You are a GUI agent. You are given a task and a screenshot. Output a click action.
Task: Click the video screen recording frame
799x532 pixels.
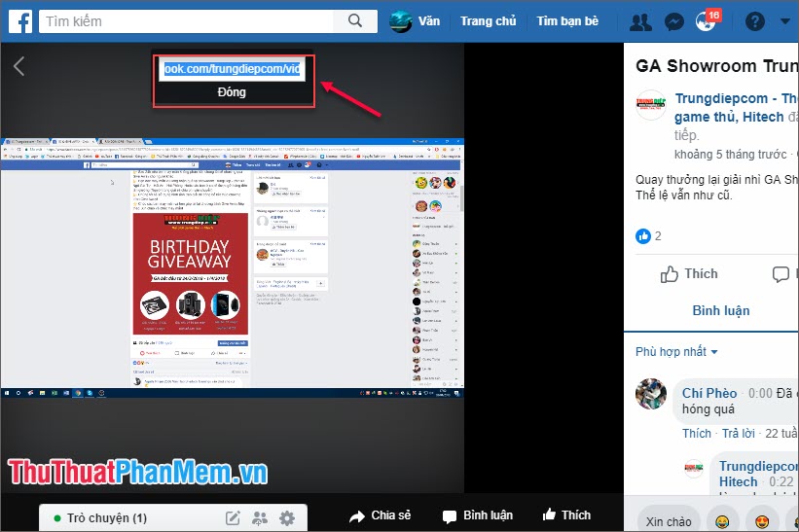[x=233, y=267]
